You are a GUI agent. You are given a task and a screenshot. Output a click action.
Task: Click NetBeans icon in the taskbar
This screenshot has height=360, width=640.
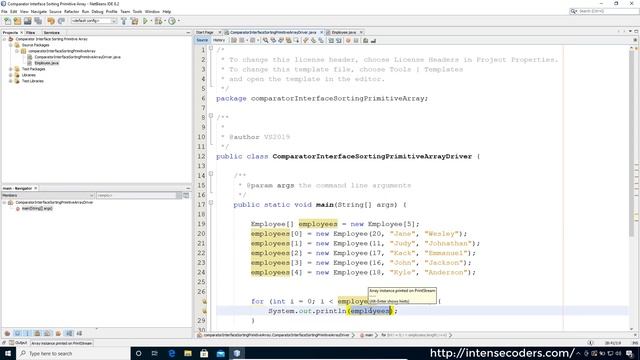point(237,353)
